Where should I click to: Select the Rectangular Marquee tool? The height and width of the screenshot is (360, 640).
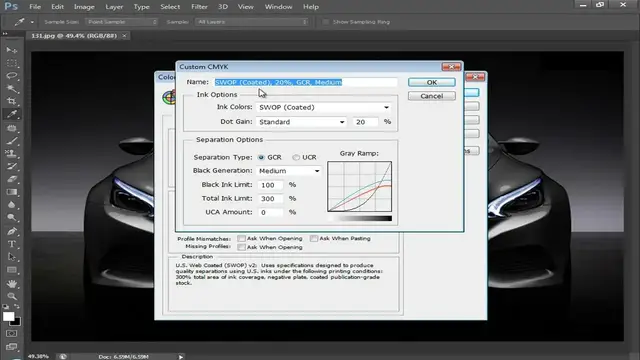12,63
